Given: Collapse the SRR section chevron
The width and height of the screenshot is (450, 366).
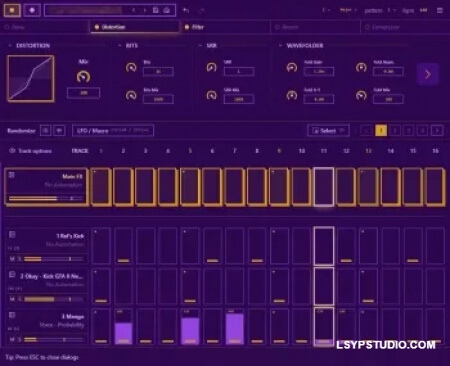Looking at the screenshot, I should [x=200, y=45].
